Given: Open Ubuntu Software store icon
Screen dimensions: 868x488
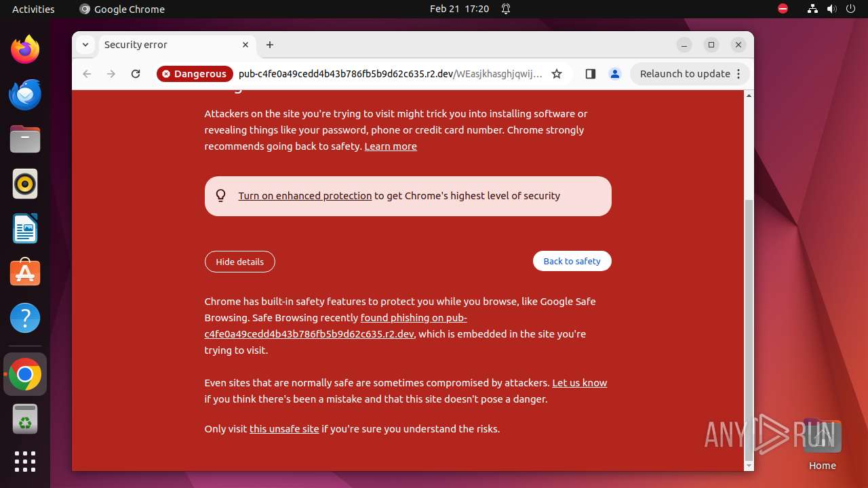Looking at the screenshot, I should (x=25, y=273).
